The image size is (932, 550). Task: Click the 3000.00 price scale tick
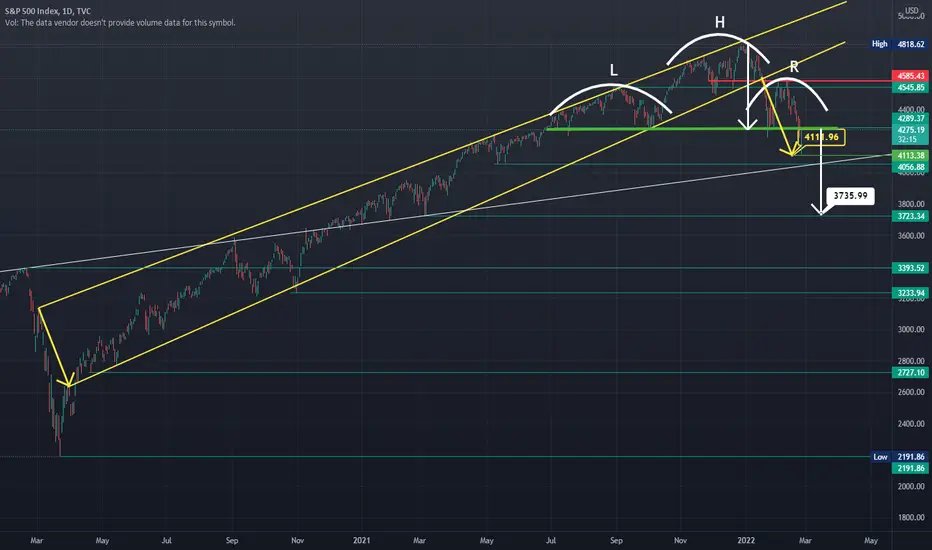[911, 329]
